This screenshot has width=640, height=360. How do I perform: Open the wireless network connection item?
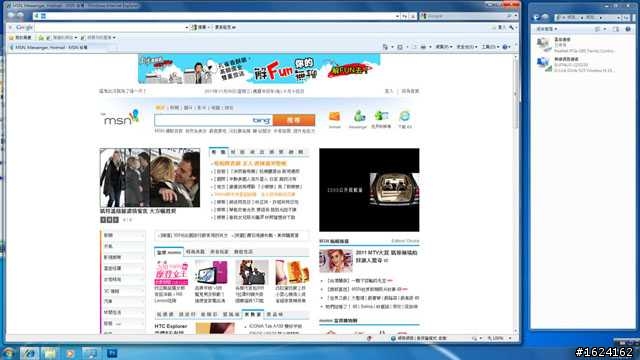(576, 64)
